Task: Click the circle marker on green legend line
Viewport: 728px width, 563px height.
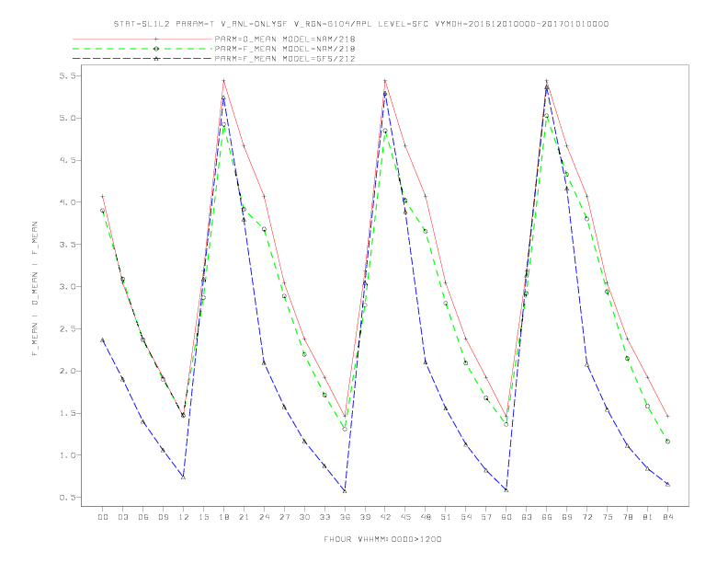Action: coord(156,49)
